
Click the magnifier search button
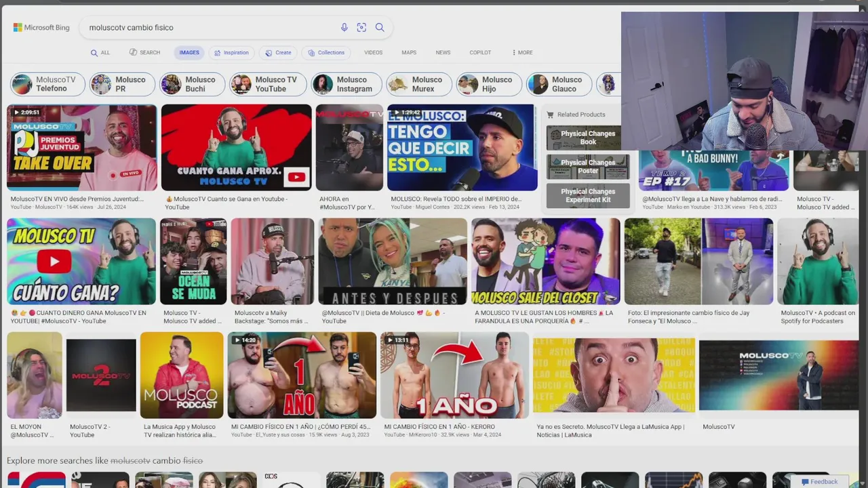[380, 28]
